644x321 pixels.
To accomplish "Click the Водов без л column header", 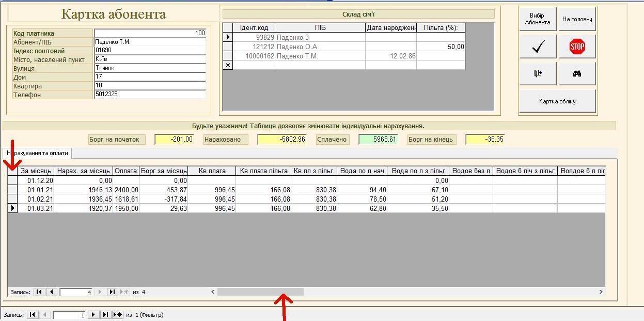I will 471,171.
